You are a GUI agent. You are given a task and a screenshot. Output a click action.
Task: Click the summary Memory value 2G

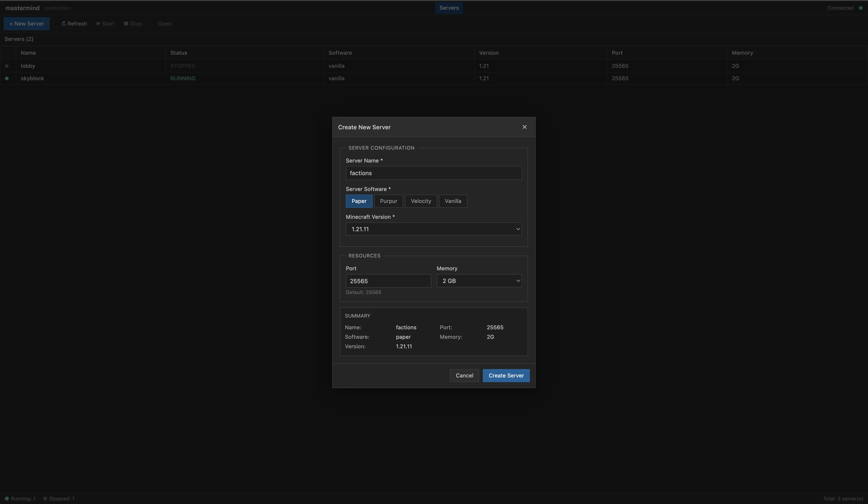coord(490,337)
